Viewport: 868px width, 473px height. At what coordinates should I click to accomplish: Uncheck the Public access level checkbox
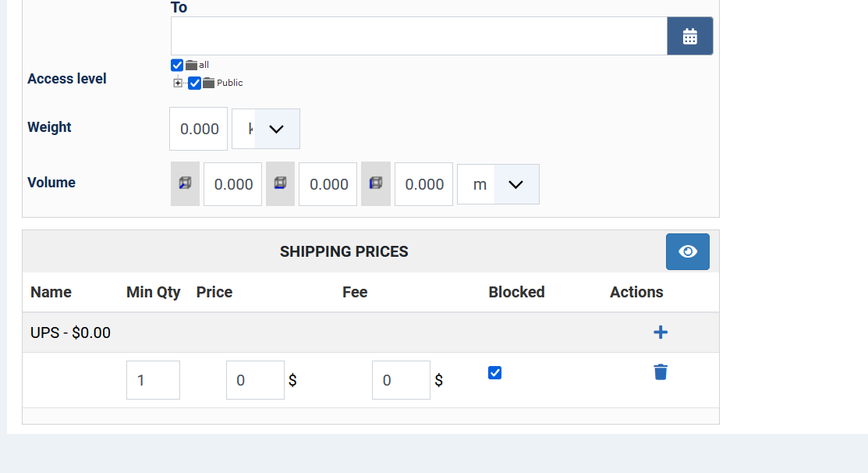pos(194,83)
